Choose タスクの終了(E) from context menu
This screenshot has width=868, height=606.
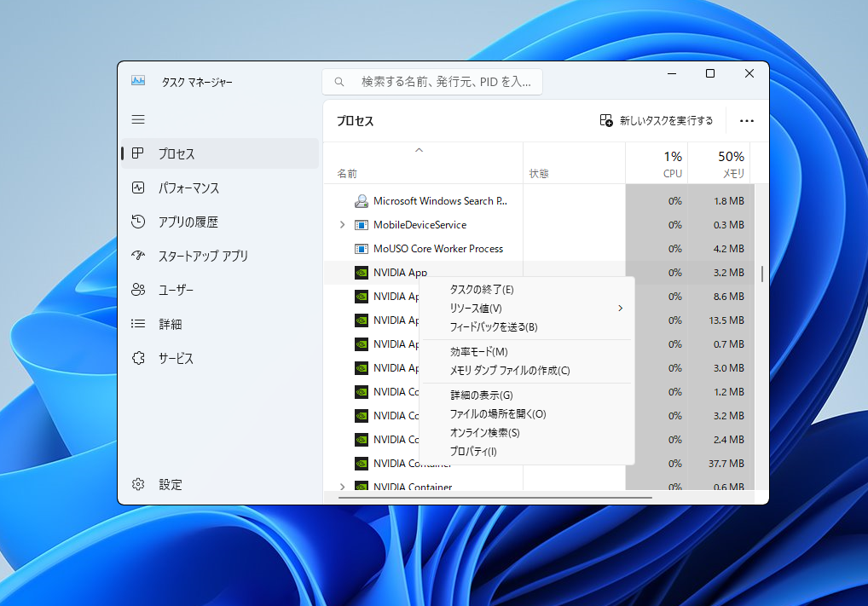pos(527,290)
